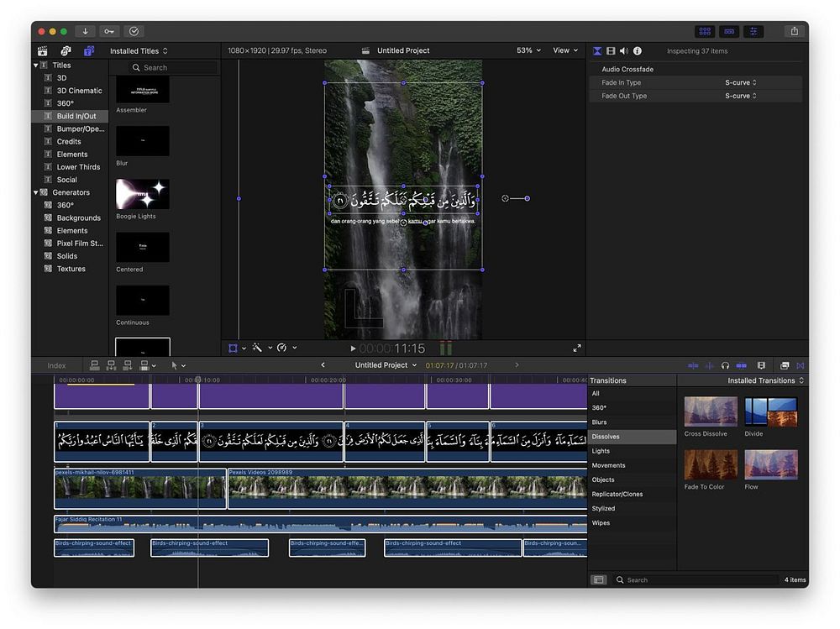Toggle the Inspector panel visibility button
The width and height of the screenshot is (840, 629).
point(753,31)
